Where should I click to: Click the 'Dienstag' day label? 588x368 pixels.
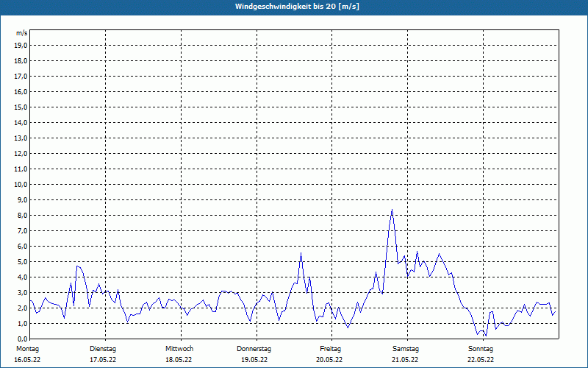[x=103, y=349]
